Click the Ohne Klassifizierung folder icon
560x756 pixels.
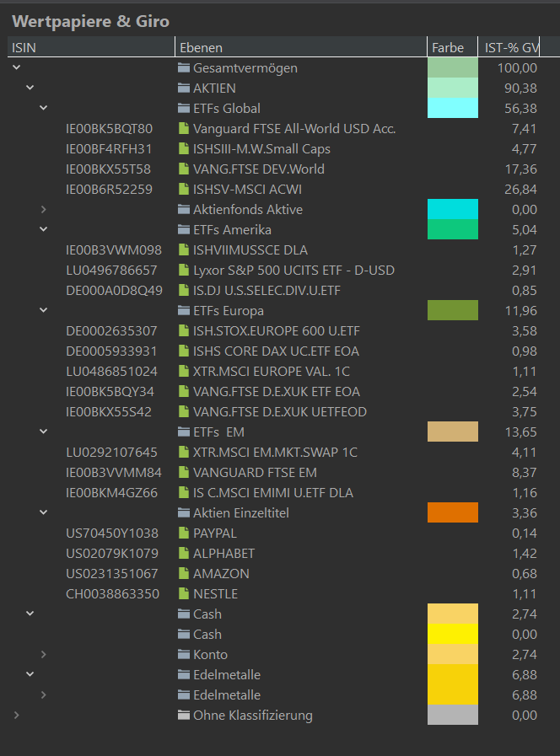[183, 715]
